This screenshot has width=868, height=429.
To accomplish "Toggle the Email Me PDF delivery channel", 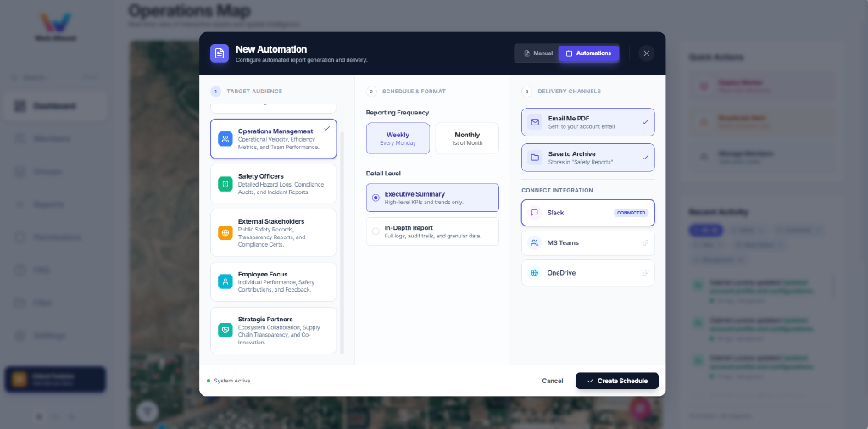I will [588, 122].
